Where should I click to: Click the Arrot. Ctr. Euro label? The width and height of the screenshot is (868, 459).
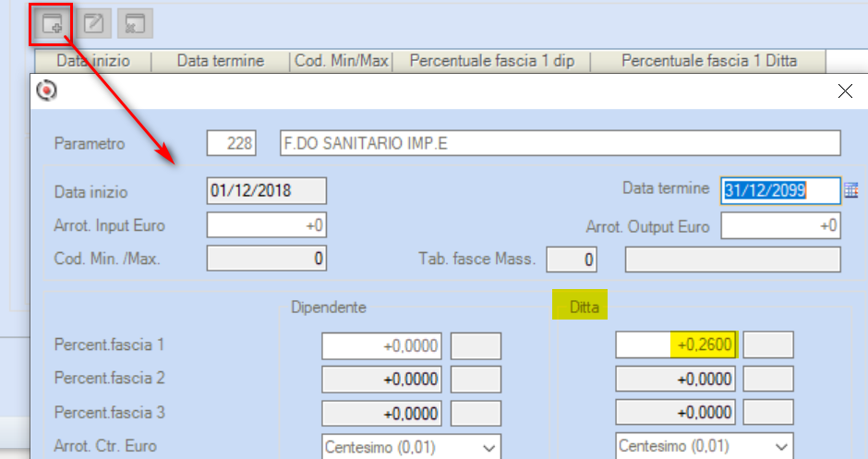coord(105,446)
